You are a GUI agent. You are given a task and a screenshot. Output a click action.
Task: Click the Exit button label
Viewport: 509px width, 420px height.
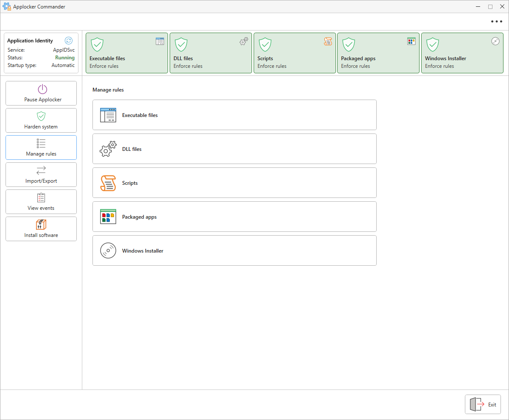click(x=492, y=405)
